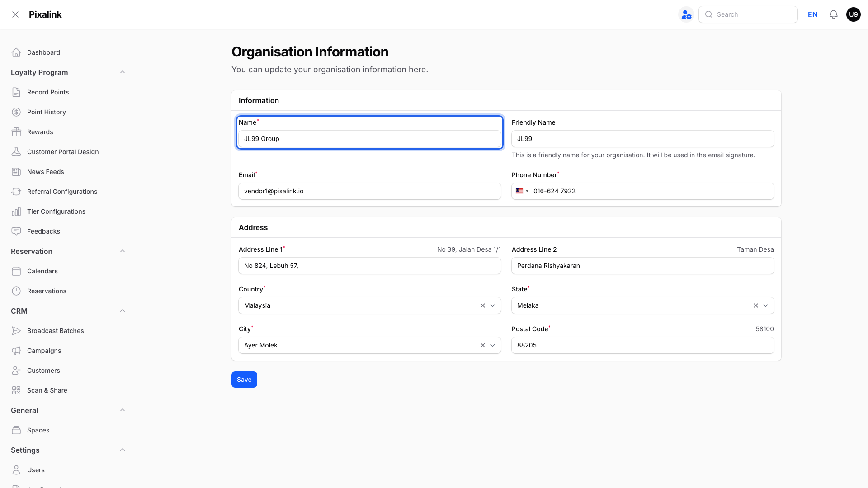The width and height of the screenshot is (868, 488).
Task: Open Record Points in the sidebar
Action: coord(48,92)
